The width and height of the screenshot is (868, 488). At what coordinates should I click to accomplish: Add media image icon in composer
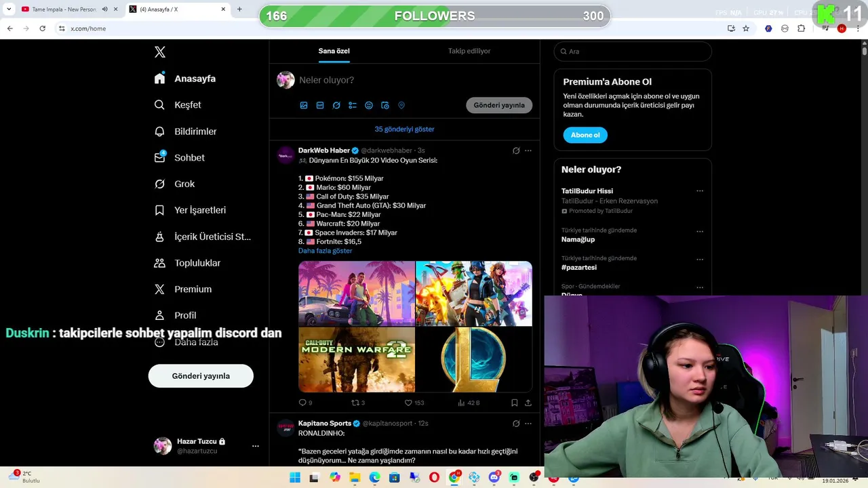[x=304, y=105]
